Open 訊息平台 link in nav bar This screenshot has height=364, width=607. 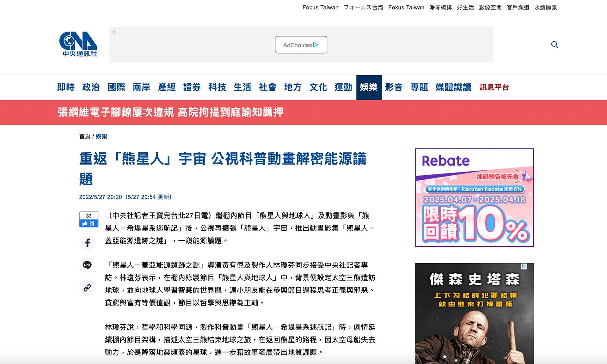tap(494, 88)
